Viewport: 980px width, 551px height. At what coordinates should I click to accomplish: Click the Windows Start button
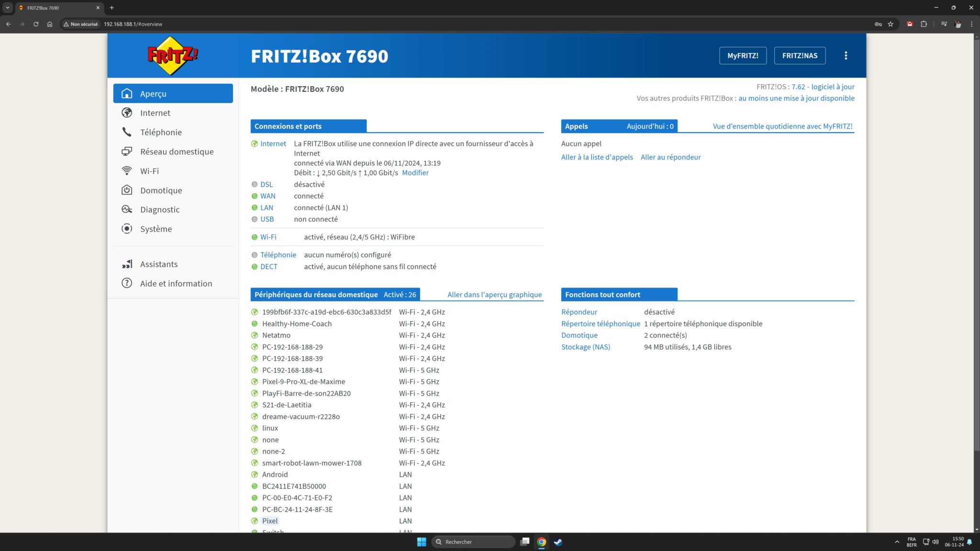pyautogui.click(x=422, y=542)
